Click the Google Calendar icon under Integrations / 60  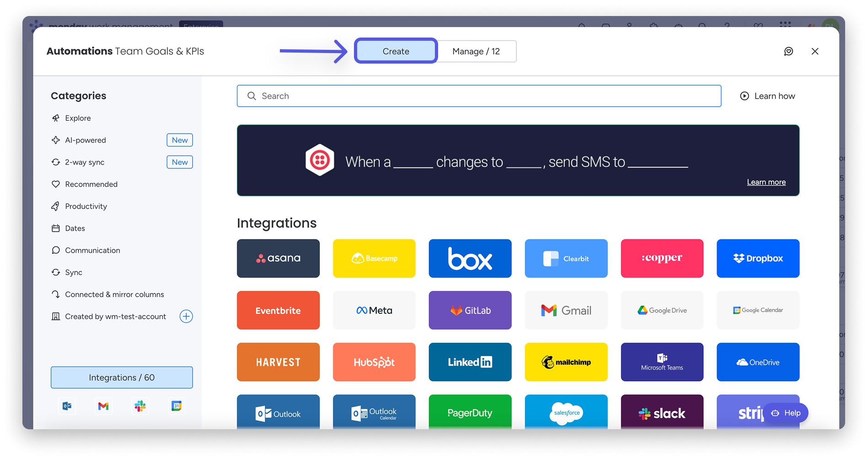tap(177, 406)
